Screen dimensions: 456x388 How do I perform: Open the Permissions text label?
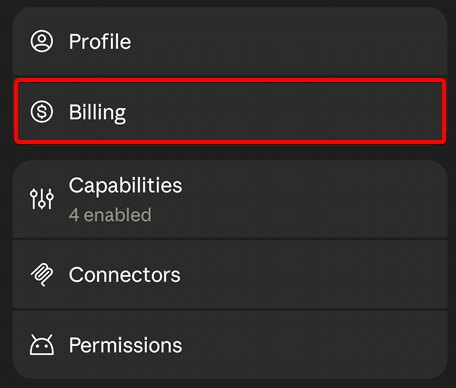pos(126,345)
